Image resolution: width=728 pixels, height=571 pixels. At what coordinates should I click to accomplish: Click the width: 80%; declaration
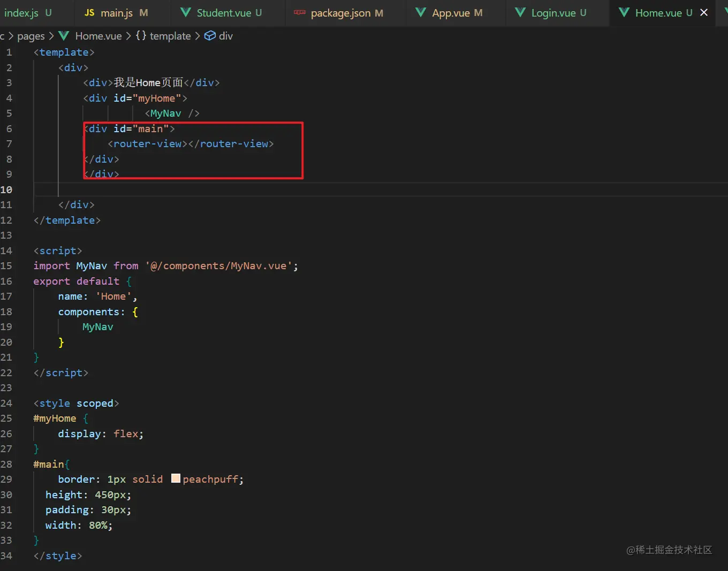pyautogui.click(x=79, y=525)
